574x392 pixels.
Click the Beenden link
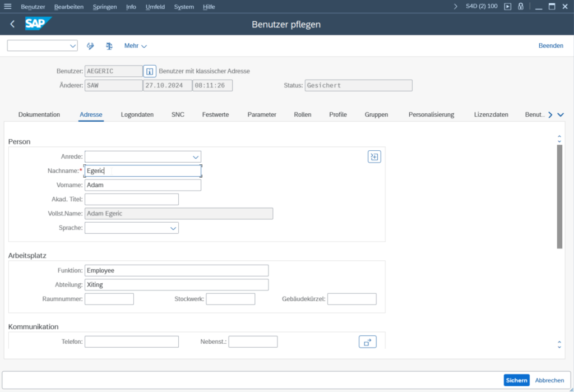click(550, 46)
